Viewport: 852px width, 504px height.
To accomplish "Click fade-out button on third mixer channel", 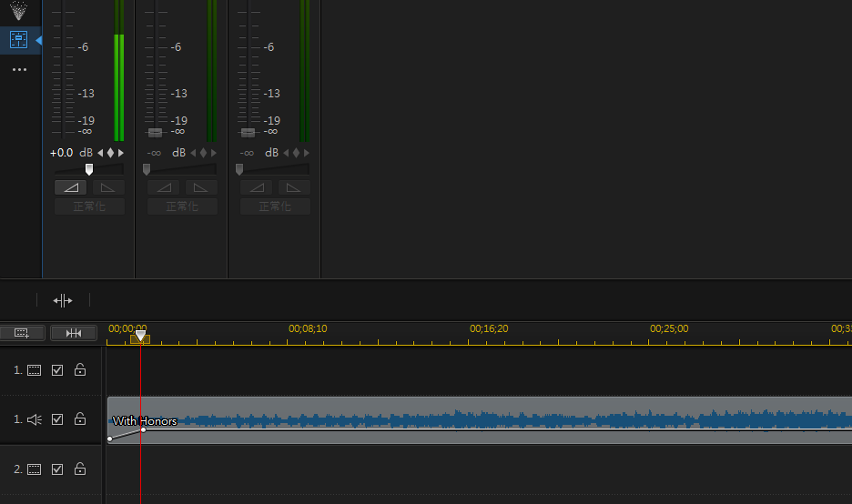I will pyautogui.click(x=294, y=188).
